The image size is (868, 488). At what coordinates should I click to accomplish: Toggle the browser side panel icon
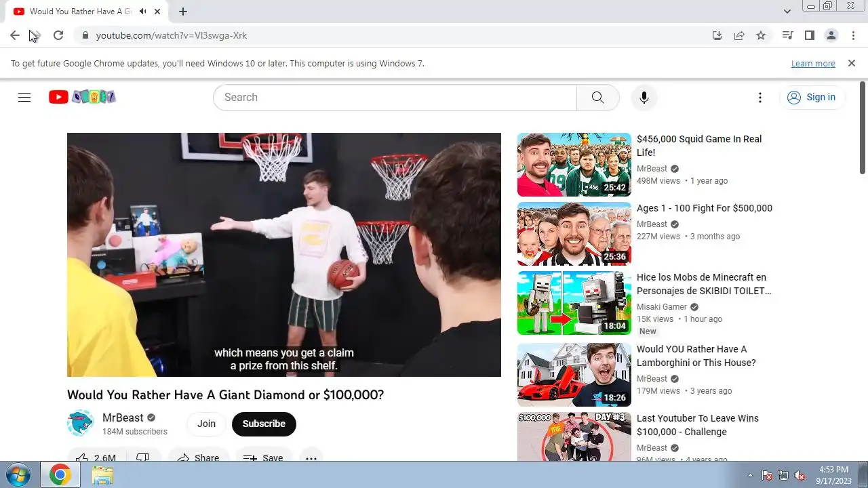pyautogui.click(x=809, y=35)
